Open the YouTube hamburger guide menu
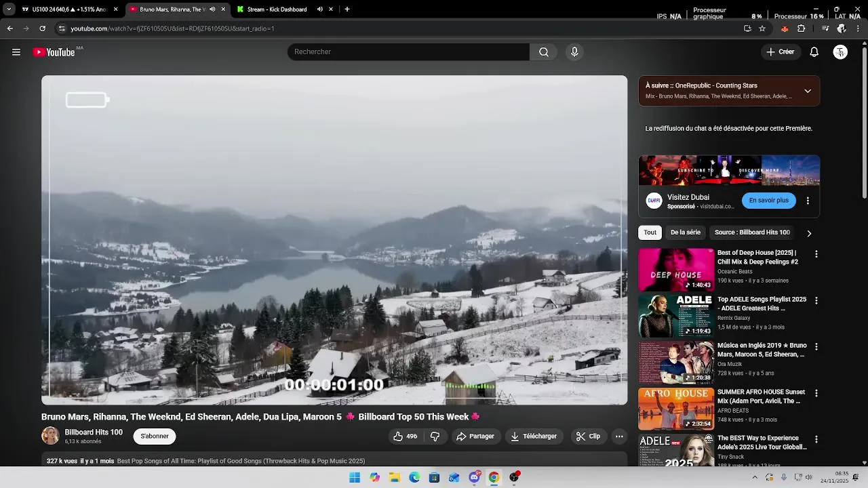The height and width of the screenshot is (488, 868). tap(16, 52)
